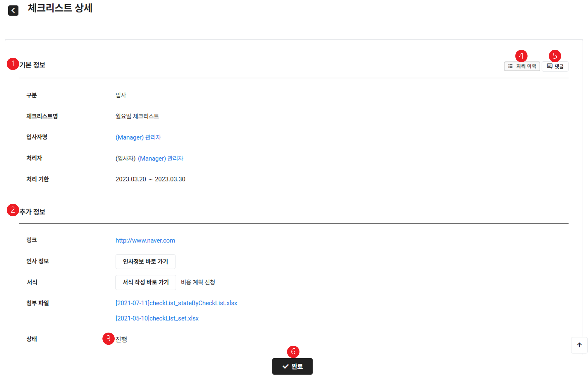This screenshot has width=588, height=378.
Task: Download checkList_stateByCheckList.xlsx attachment
Action: 176,303
